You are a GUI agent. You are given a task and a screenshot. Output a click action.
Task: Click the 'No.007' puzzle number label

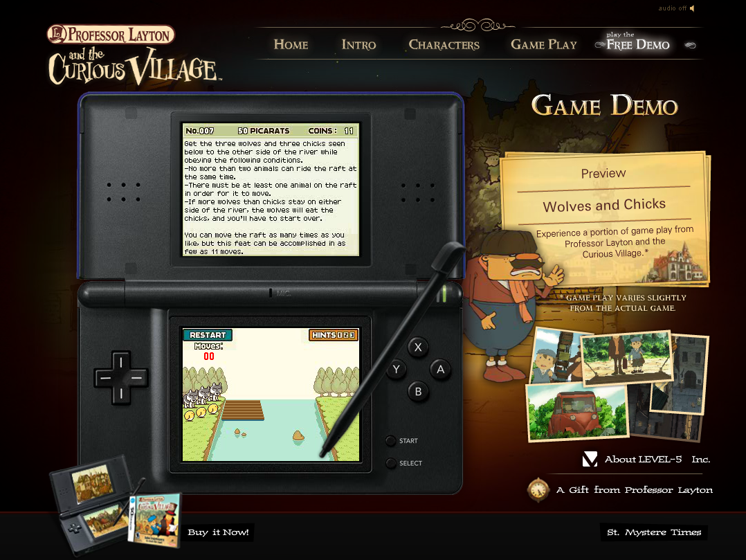coord(200,131)
